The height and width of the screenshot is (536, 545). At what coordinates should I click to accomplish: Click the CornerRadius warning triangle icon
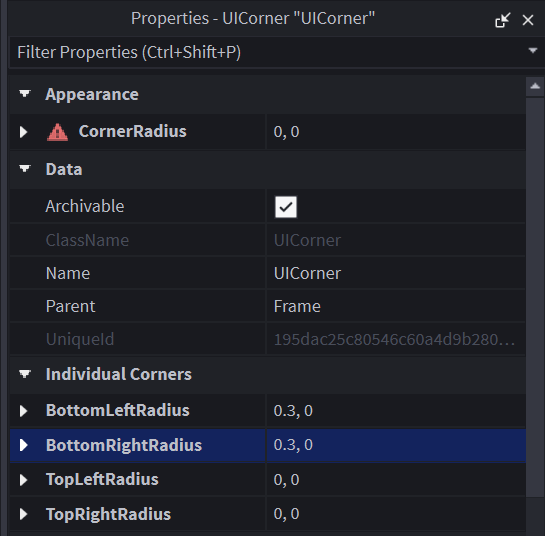57,132
